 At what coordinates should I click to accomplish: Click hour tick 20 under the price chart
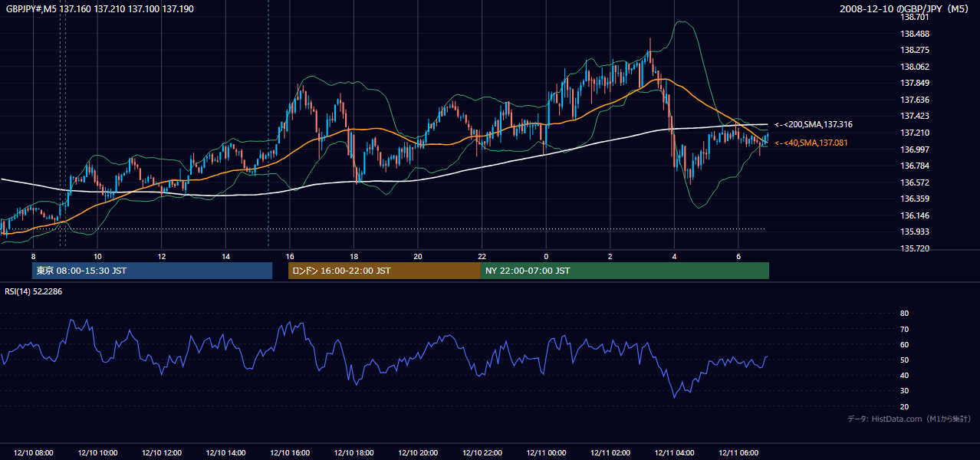[x=418, y=256]
